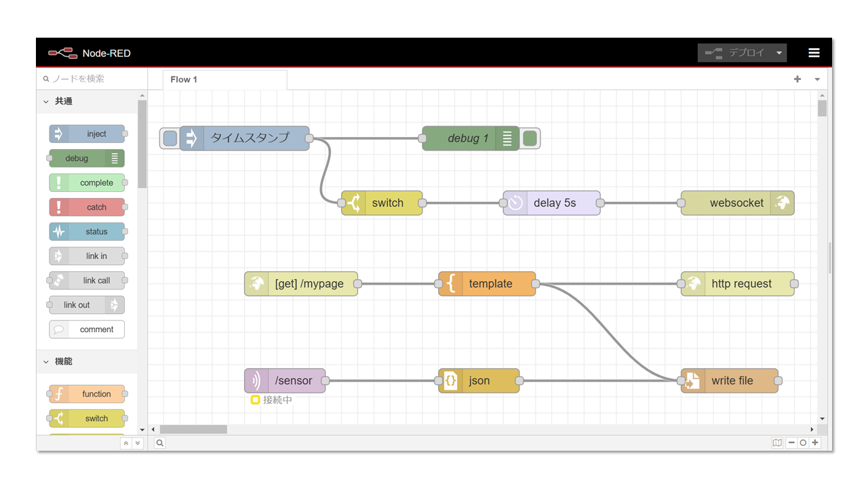
Task: Click the add new flow plus icon
Action: [x=797, y=79]
